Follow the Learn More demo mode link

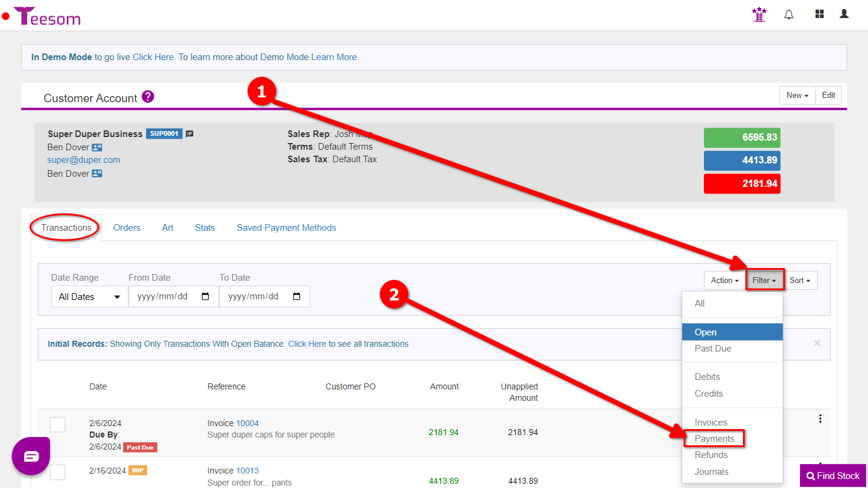pos(334,57)
